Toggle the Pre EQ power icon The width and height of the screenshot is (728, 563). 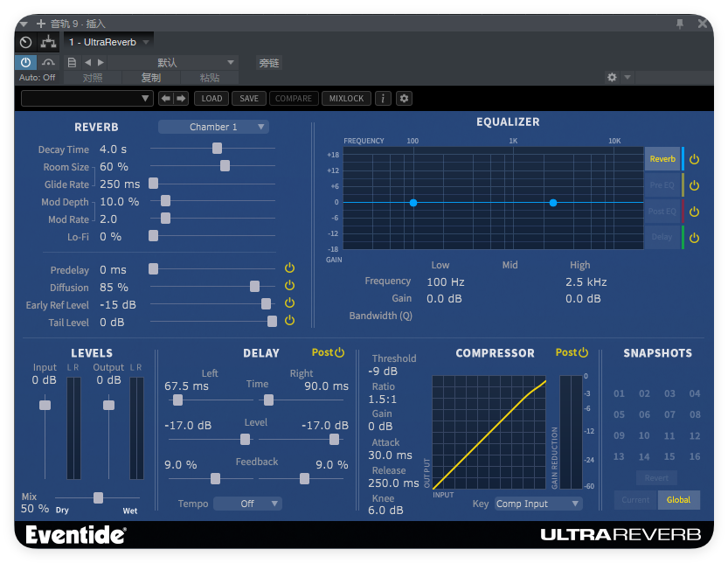click(694, 186)
